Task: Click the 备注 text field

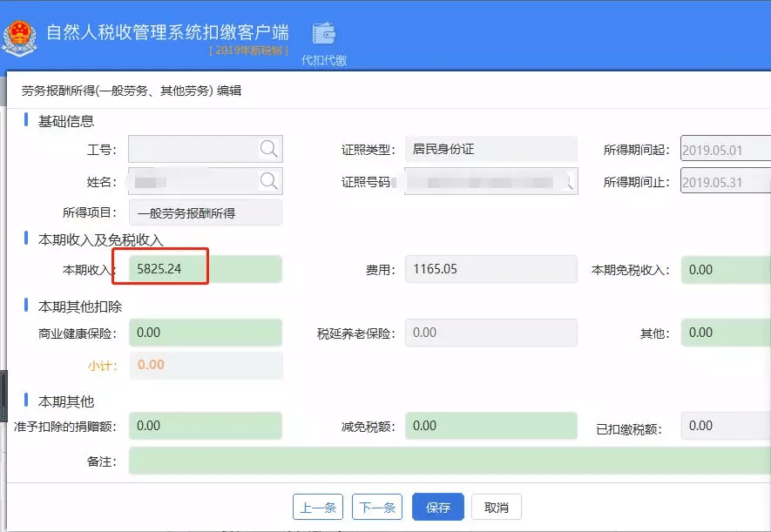Action: tap(449, 461)
